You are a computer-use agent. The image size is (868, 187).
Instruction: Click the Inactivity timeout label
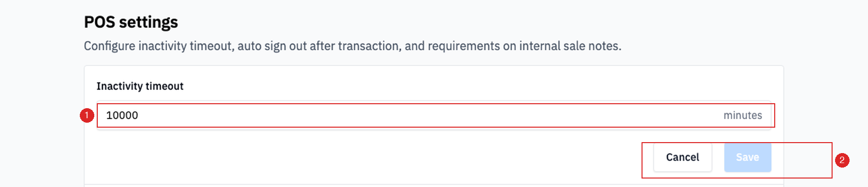140,86
